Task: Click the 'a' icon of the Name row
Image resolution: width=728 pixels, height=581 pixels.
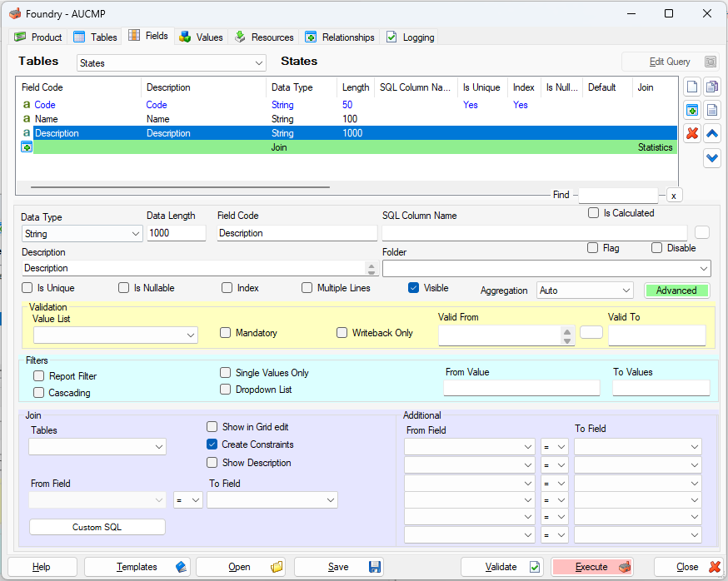Action: coord(27,119)
